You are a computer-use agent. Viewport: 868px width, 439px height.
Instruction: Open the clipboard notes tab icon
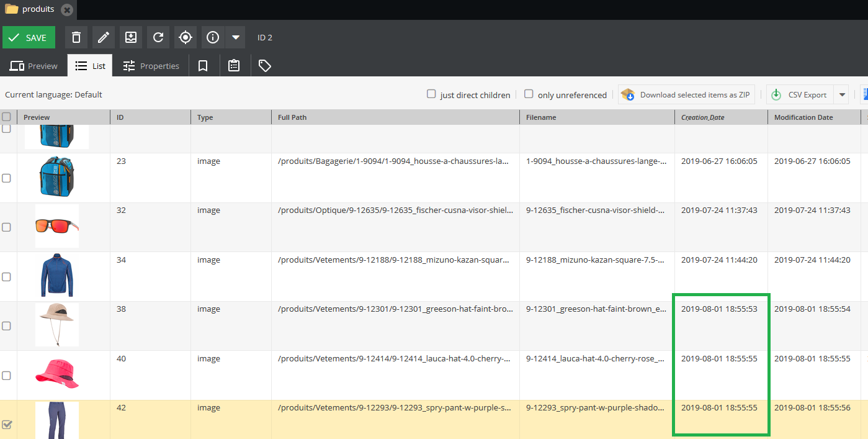click(234, 66)
